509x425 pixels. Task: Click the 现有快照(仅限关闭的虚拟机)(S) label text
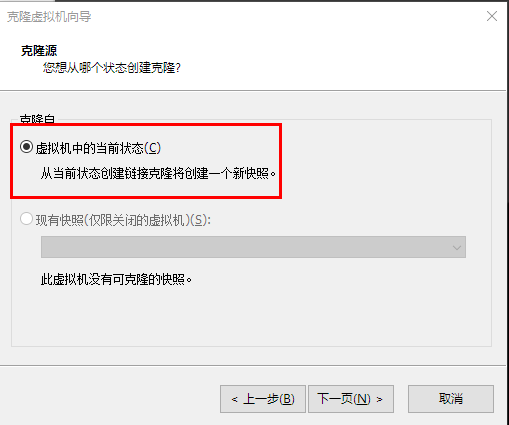[x=123, y=220]
